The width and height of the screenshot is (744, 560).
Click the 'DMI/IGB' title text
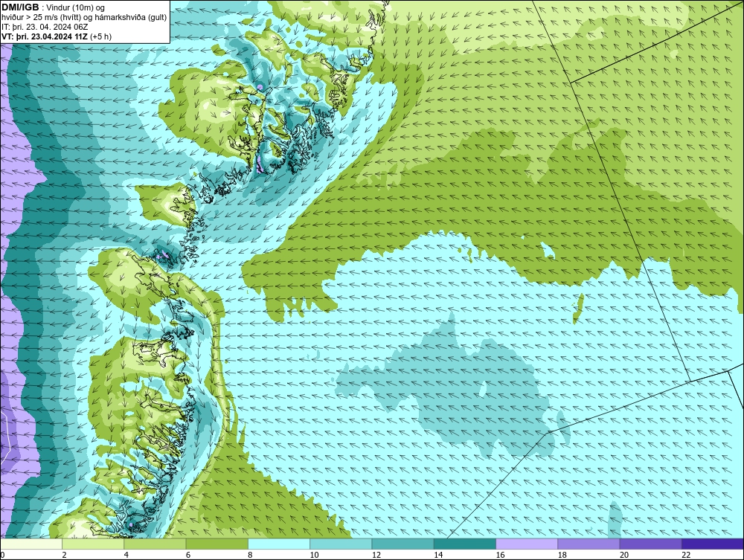[x=20, y=7]
